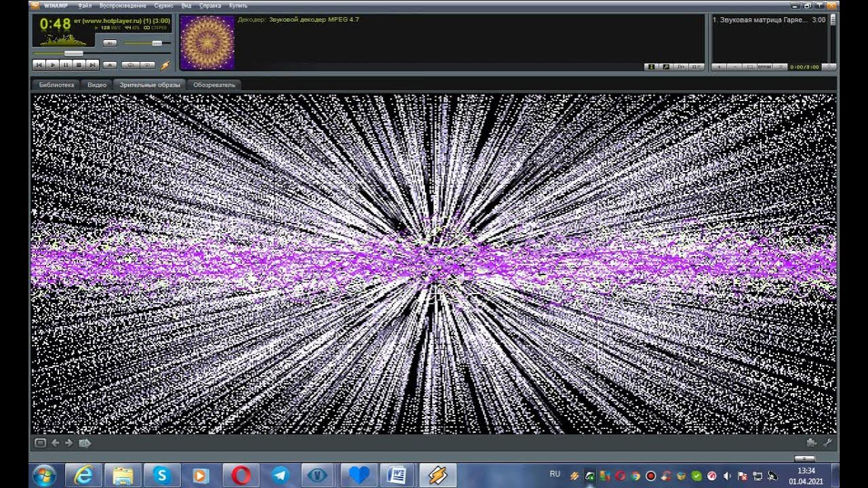Toggle Winamp windowshade mode button
Screen dimensions: 868x488
pos(819,5)
